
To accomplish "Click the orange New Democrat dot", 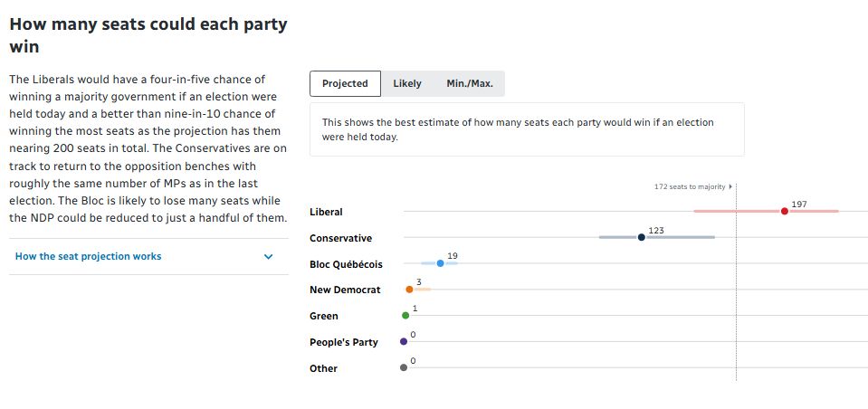I will pos(409,290).
